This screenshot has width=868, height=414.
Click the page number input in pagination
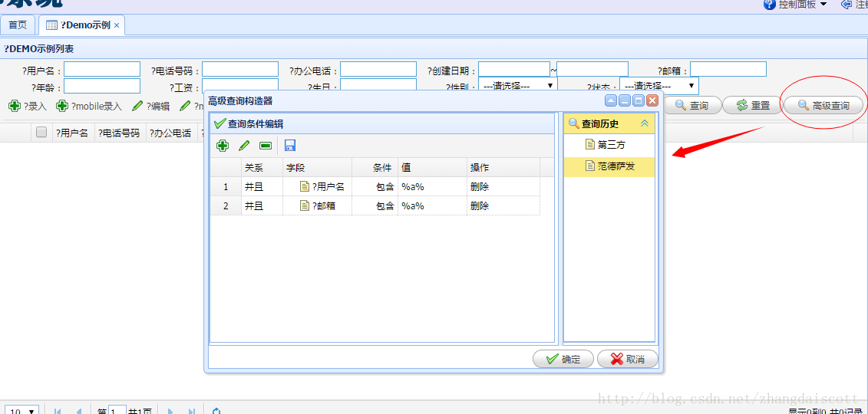click(x=117, y=411)
